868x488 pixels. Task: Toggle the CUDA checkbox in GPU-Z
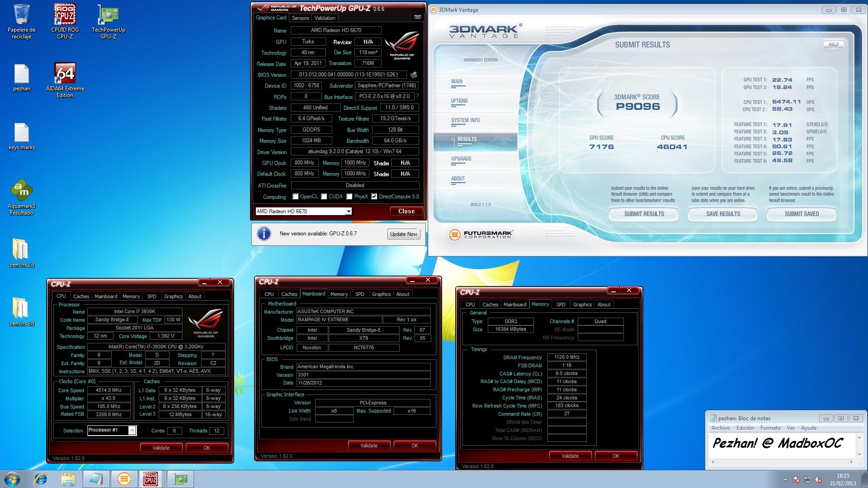pyautogui.click(x=324, y=197)
